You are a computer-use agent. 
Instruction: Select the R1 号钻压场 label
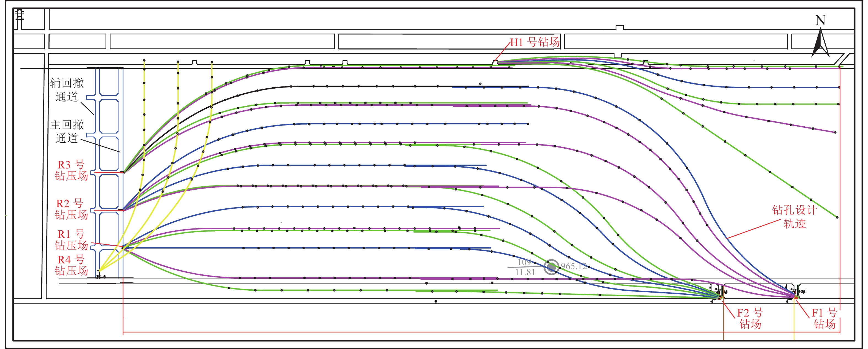pos(71,240)
